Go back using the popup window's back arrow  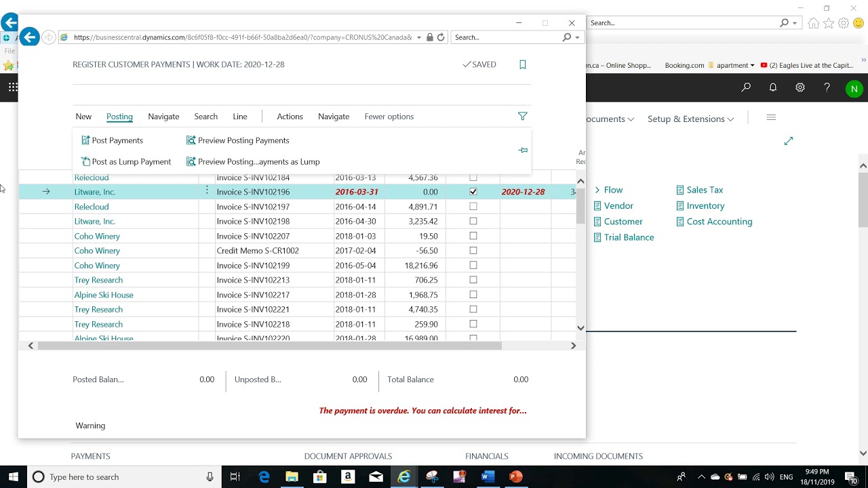[x=29, y=37]
